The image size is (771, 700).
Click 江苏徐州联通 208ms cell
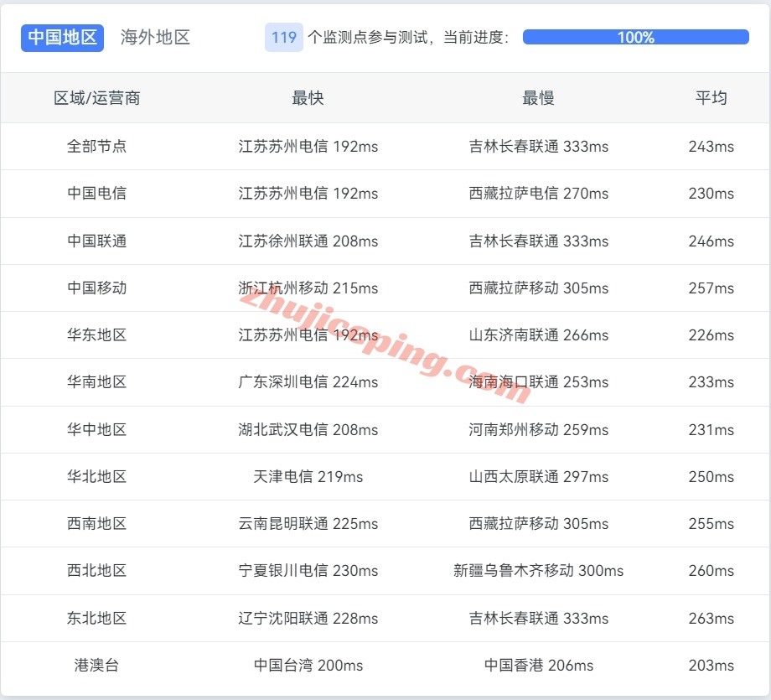click(308, 241)
